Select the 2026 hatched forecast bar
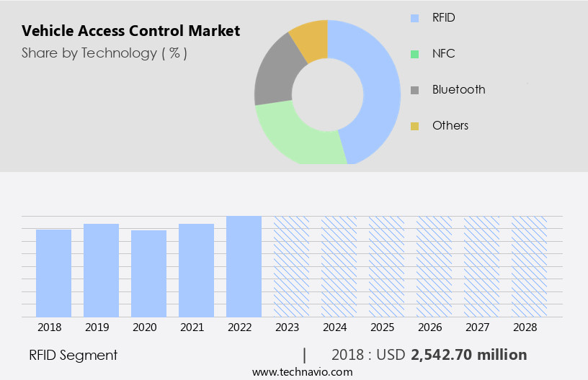Viewport: 588px width, 380px height. tap(434, 266)
